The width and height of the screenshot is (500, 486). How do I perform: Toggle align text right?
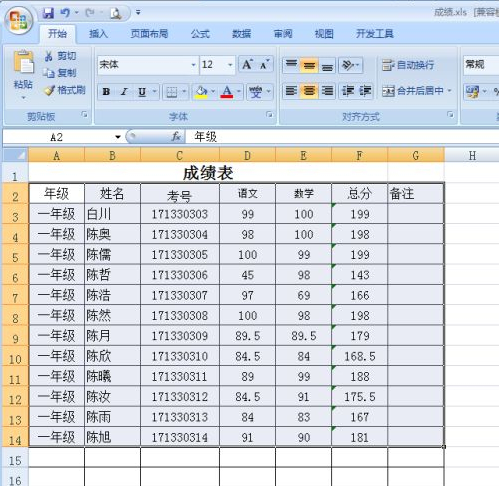327,91
